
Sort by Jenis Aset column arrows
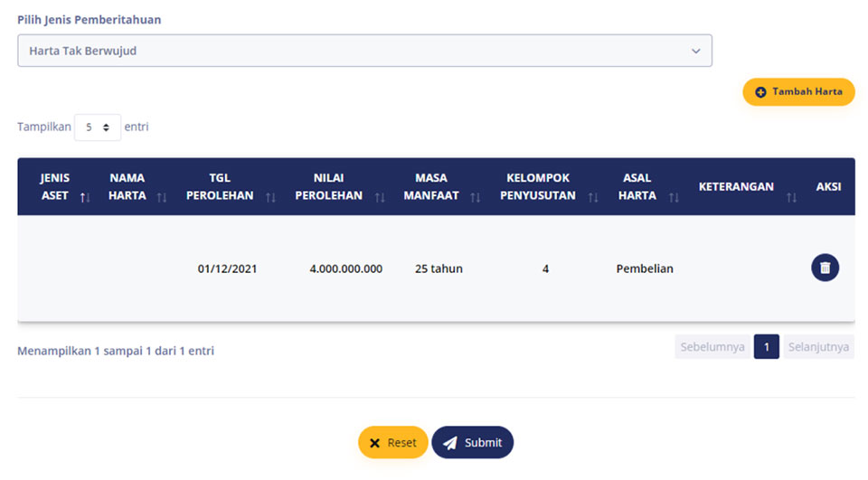pyautogui.click(x=85, y=197)
